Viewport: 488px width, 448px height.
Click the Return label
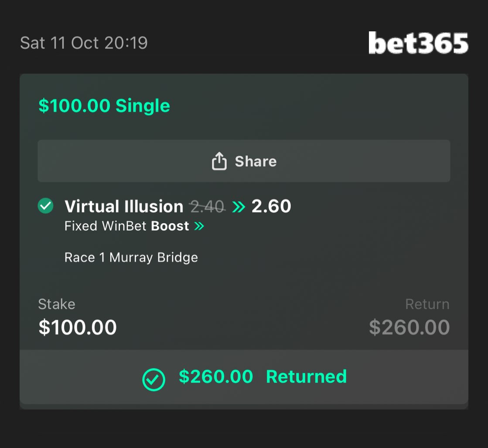[427, 304]
